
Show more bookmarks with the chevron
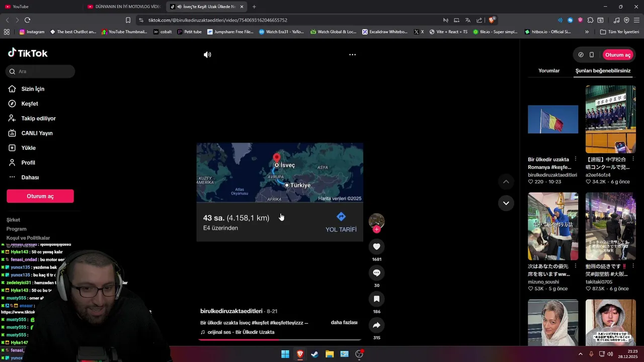(587, 32)
